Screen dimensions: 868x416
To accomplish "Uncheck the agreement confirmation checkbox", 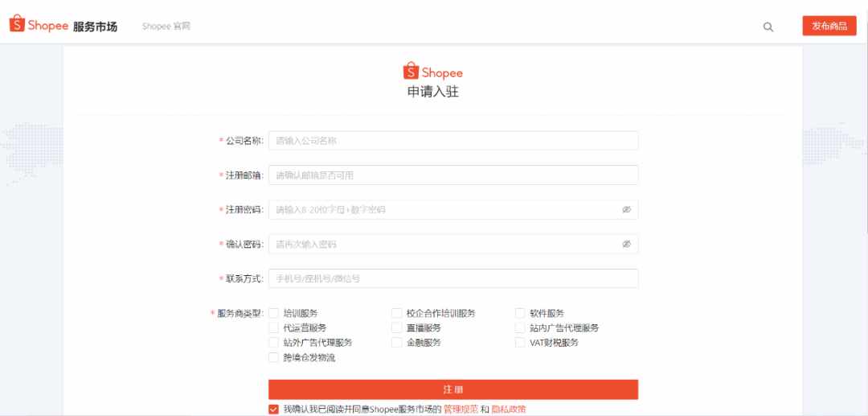I will [273, 410].
